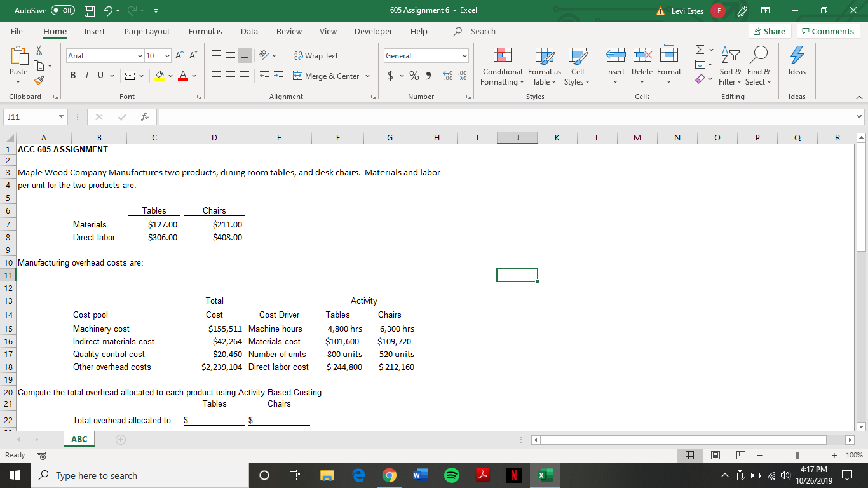Expand the formula bar chevron
Image resolution: width=868 pixels, height=488 pixels.
click(860, 117)
